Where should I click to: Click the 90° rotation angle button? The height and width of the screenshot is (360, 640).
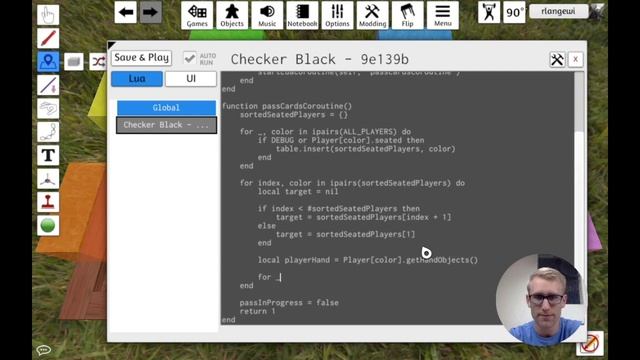tap(514, 12)
